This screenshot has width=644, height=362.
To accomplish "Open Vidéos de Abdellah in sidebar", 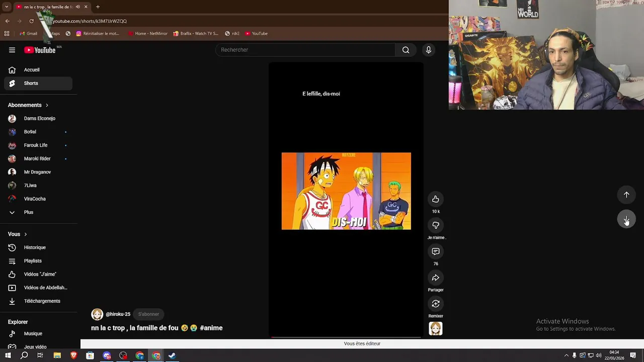I will (x=38, y=288).
